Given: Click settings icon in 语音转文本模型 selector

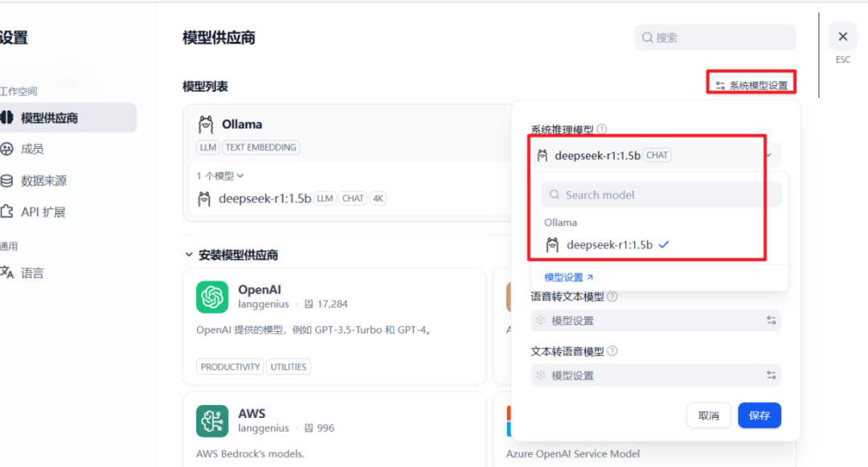Looking at the screenshot, I should pos(771,321).
